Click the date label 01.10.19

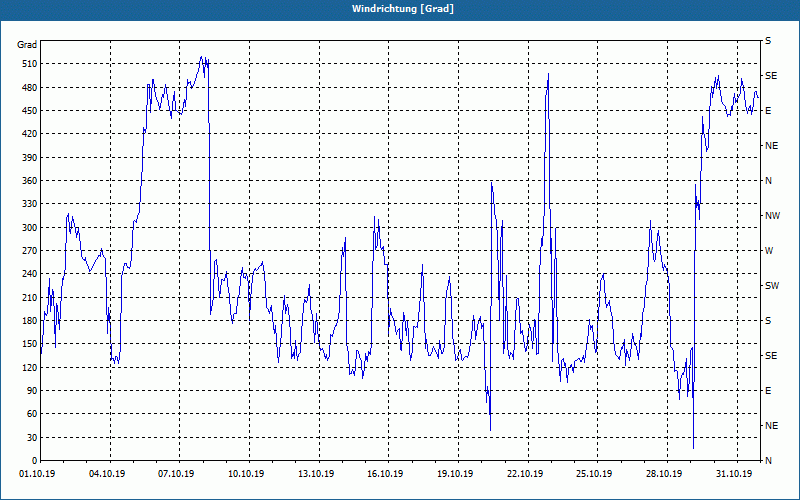tap(37, 474)
